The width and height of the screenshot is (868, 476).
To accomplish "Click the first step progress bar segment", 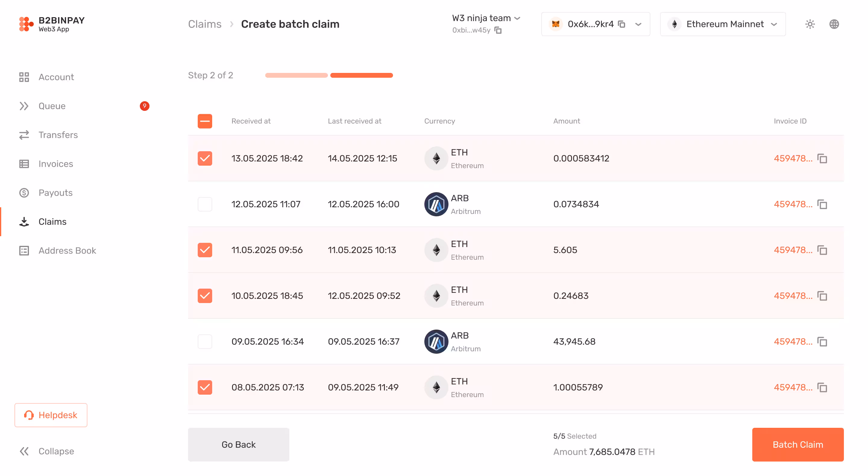I will coord(296,75).
